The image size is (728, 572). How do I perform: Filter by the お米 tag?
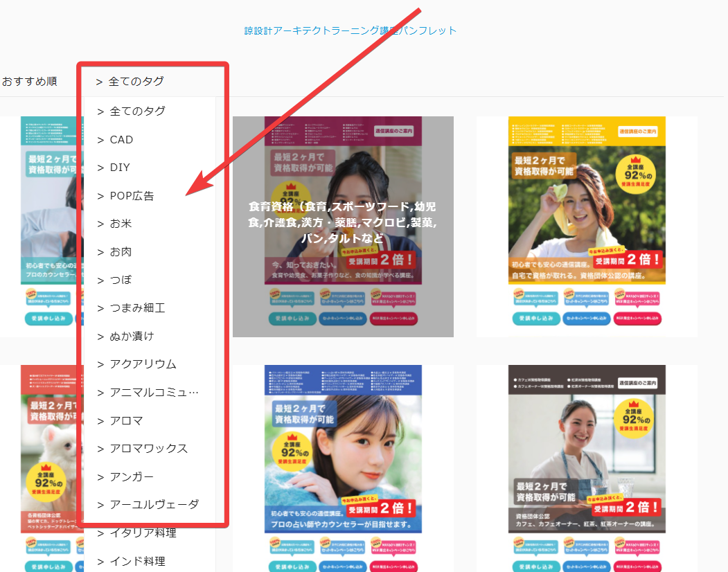(x=115, y=224)
